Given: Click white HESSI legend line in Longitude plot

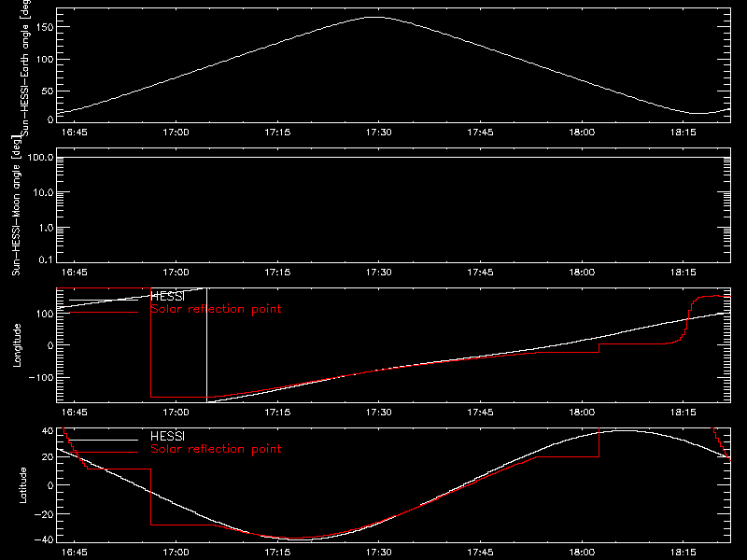Looking at the screenshot, I should click(104, 300).
